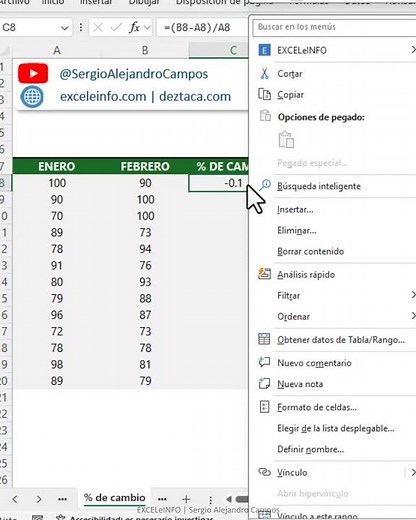The image size is (416, 520).
Task: Expand the EXCELeINFO submenu arrow
Action: [413, 50]
